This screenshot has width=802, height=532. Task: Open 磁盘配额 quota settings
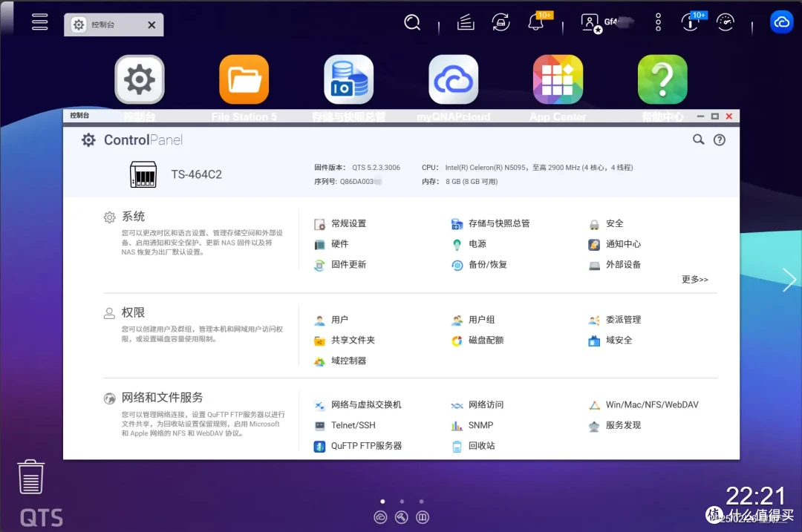point(477,340)
